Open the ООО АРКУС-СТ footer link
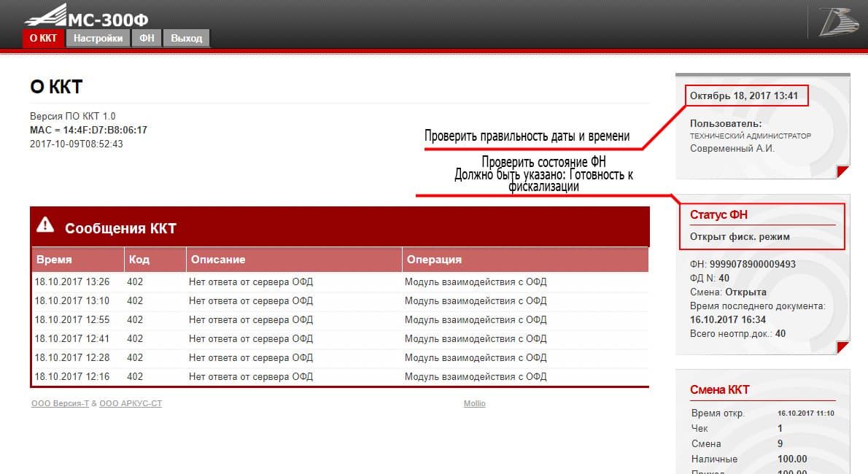Screen dimensions: 868x474 tap(131, 404)
